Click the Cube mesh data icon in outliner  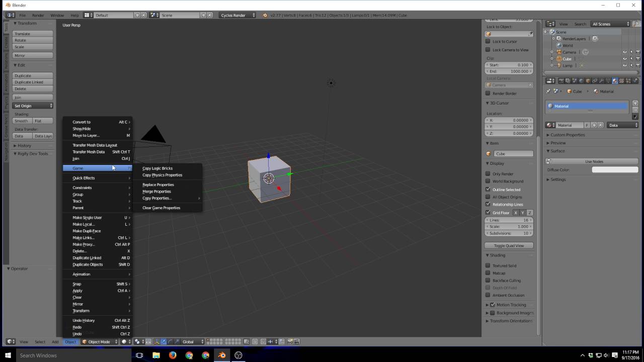(582, 59)
